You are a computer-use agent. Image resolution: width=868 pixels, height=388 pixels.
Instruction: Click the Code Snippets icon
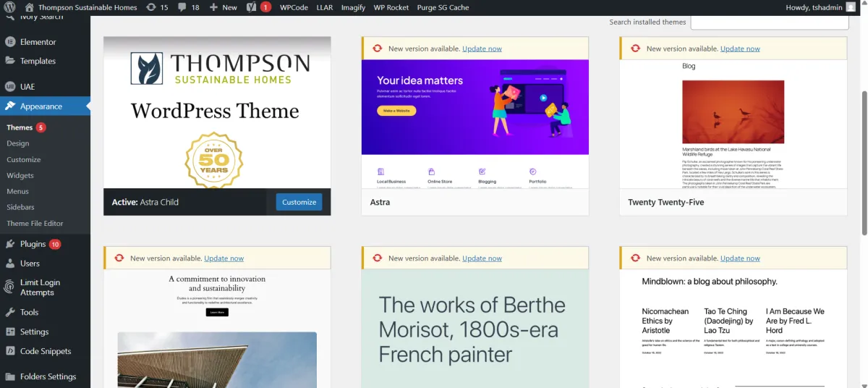pyautogui.click(x=10, y=351)
